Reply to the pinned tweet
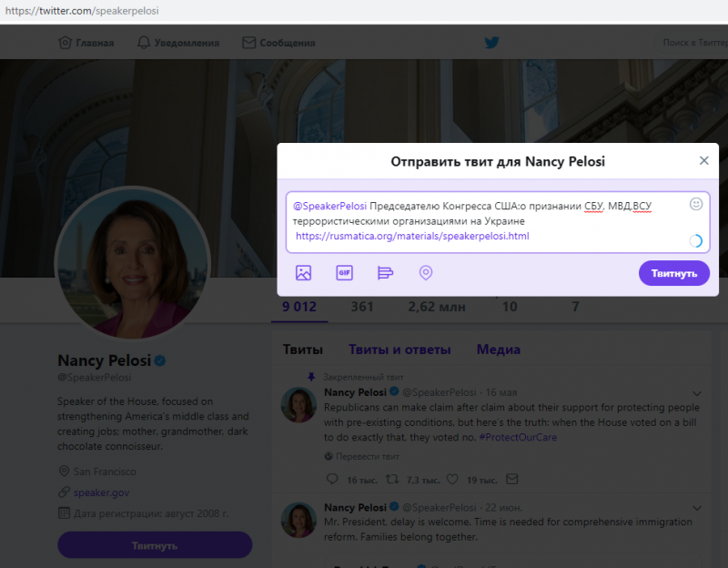 tap(332, 479)
